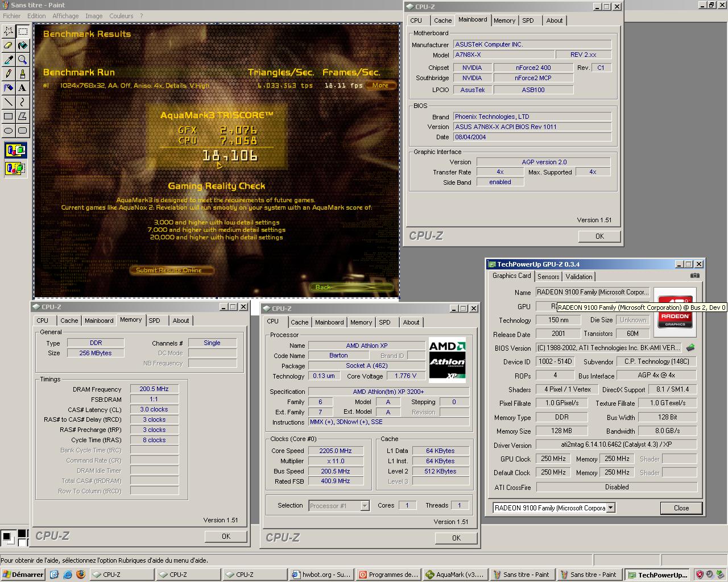Screen dimensions: 728x582
Task: Open the SPD tab in the Mainboard CPU-Z window
Action: click(528, 20)
